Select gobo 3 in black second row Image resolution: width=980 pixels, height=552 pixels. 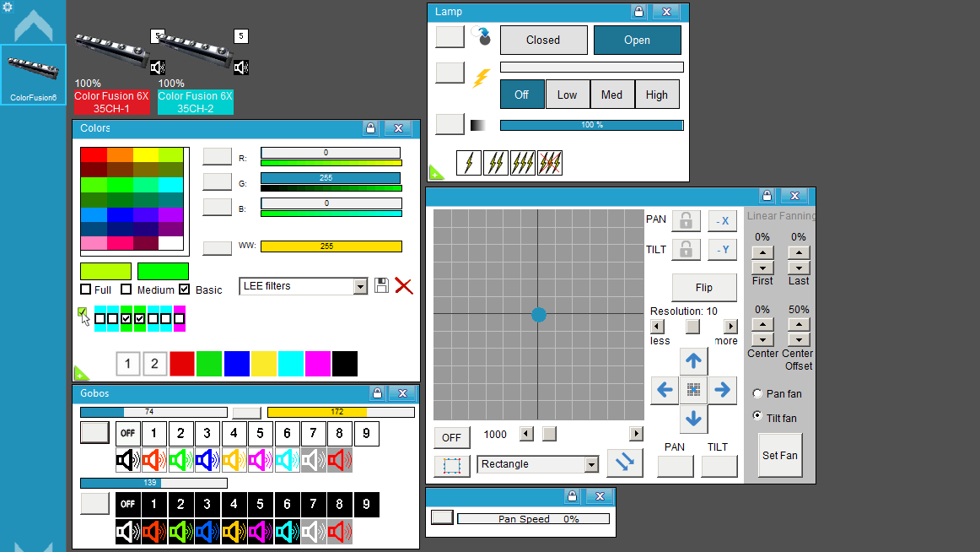point(207,504)
